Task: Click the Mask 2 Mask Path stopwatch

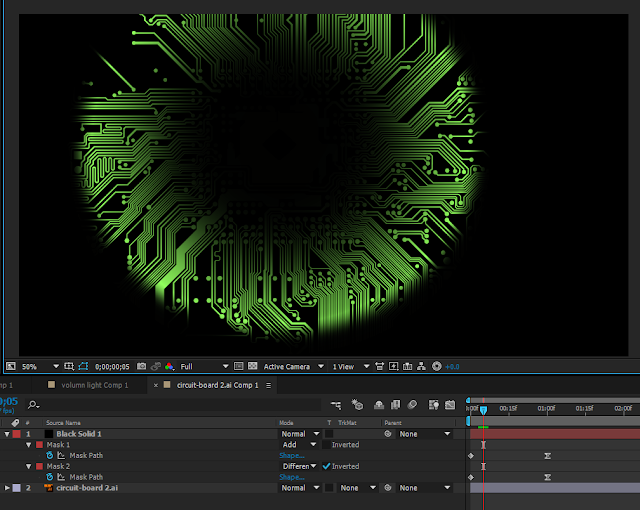Action: coord(50,477)
